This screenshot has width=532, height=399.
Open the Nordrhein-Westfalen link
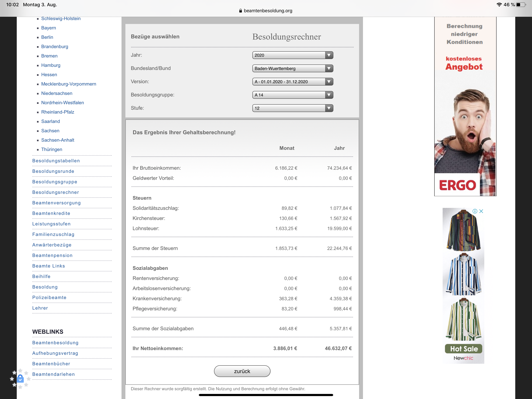63,103
